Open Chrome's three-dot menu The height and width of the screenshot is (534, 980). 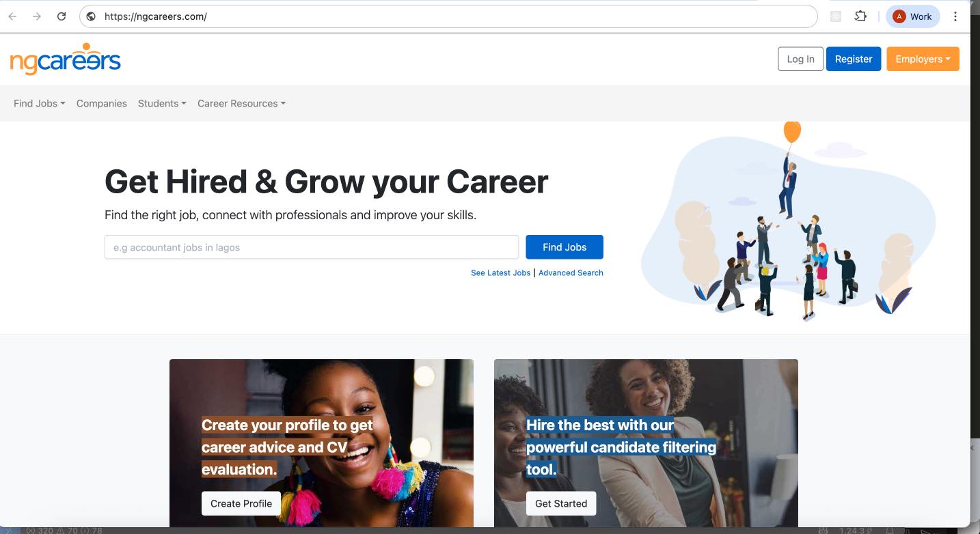955,16
